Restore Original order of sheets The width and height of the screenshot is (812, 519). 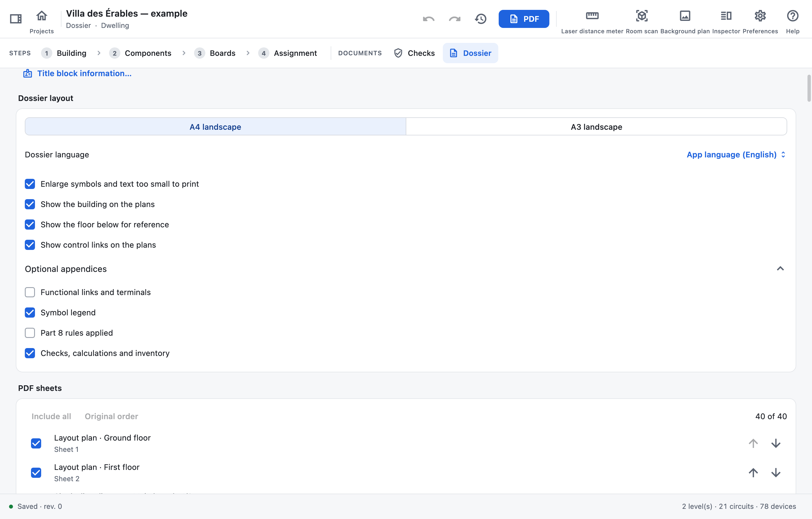pos(111,416)
